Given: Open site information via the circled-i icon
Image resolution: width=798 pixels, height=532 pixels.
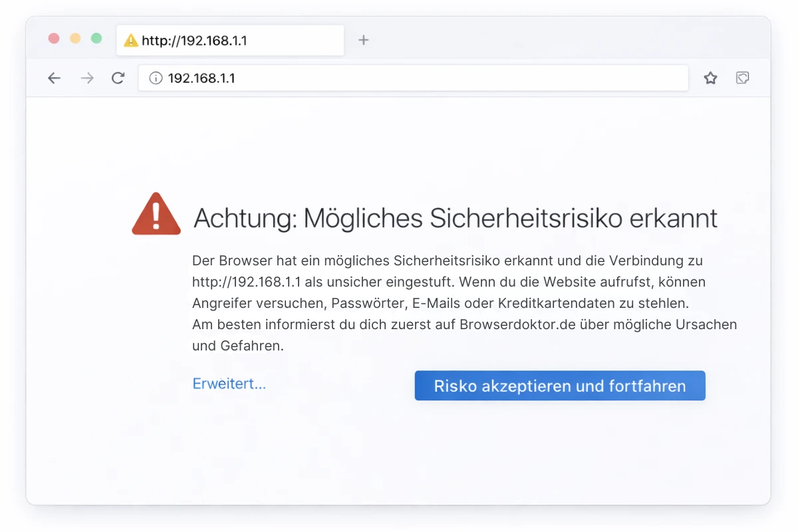Looking at the screenshot, I should point(155,78).
